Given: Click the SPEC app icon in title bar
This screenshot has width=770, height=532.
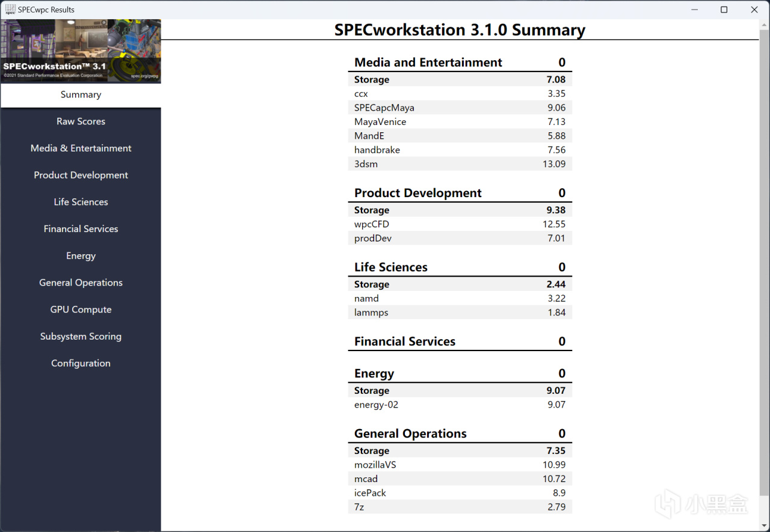Looking at the screenshot, I should click(10, 10).
